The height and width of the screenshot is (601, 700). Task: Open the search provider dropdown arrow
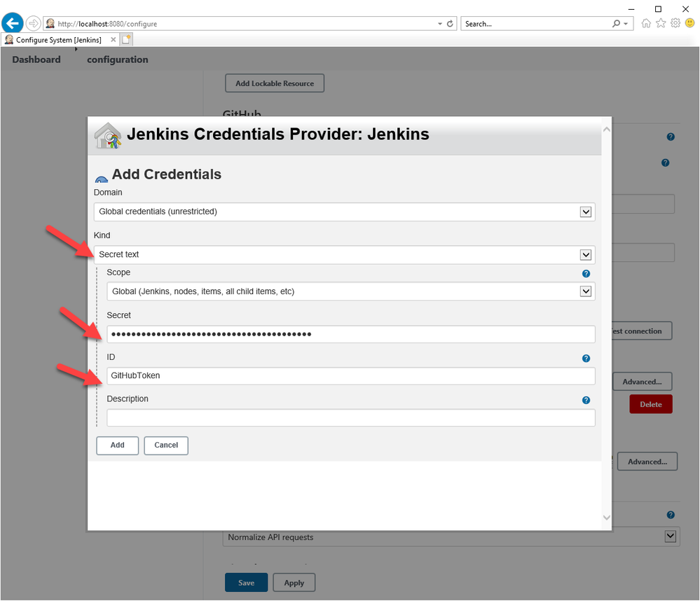(626, 24)
